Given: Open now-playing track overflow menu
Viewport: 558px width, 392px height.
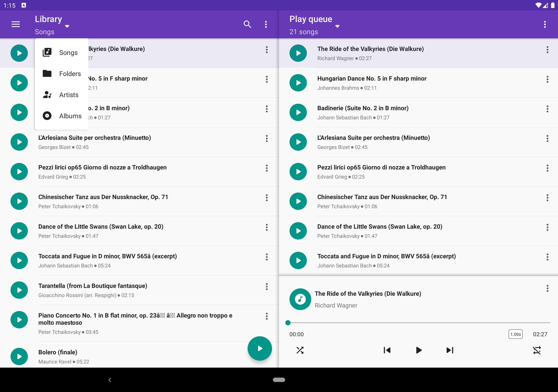Looking at the screenshot, I should click(x=548, y=289).
